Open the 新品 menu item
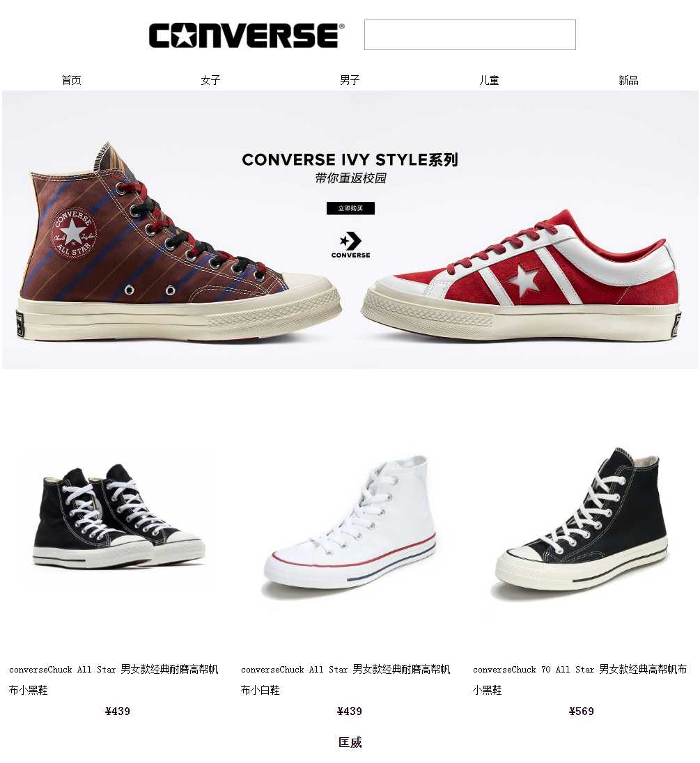This screenshot has height=763, width=700. (x=628, y=80)
